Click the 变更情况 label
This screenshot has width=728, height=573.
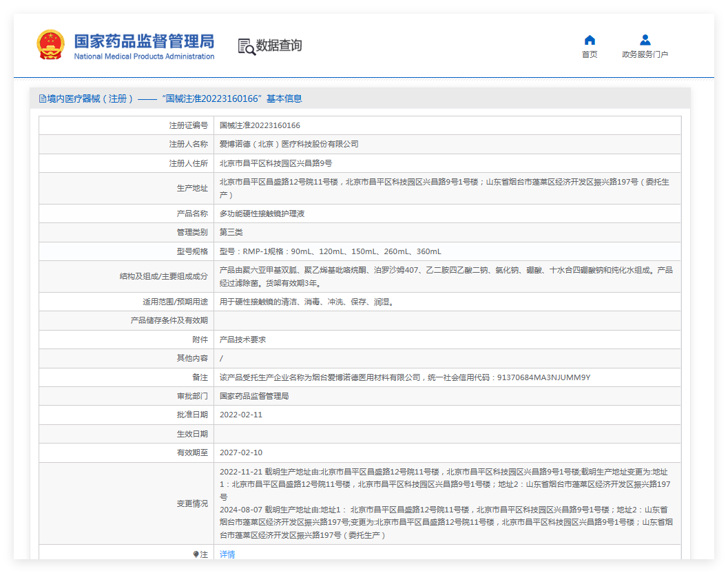click(x=192, y=503)
